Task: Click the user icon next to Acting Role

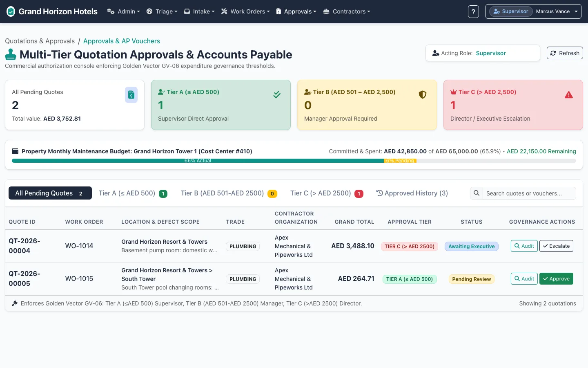Action: (436, 53)
